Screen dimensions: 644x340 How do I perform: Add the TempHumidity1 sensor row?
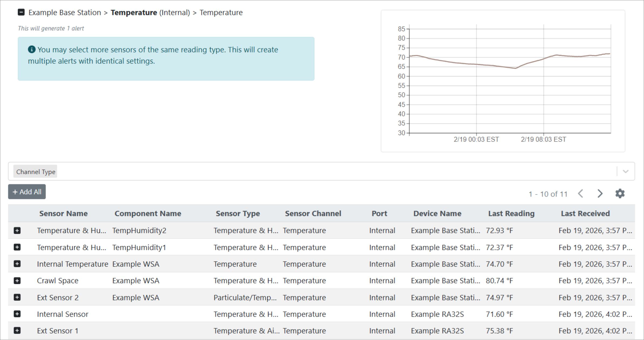[17, 247]
